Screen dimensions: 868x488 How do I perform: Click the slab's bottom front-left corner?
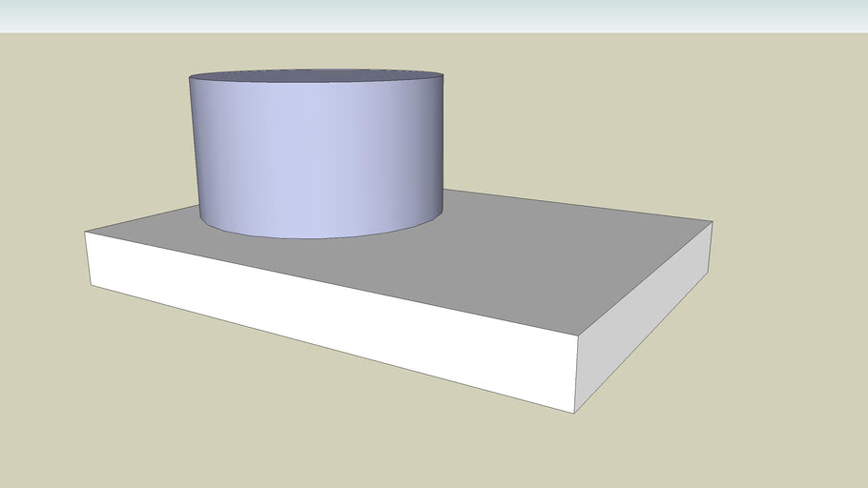point(92,285)
